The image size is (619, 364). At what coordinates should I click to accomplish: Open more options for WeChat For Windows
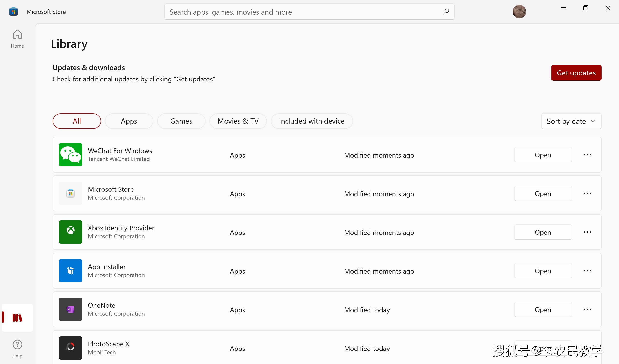coord(587,155)
